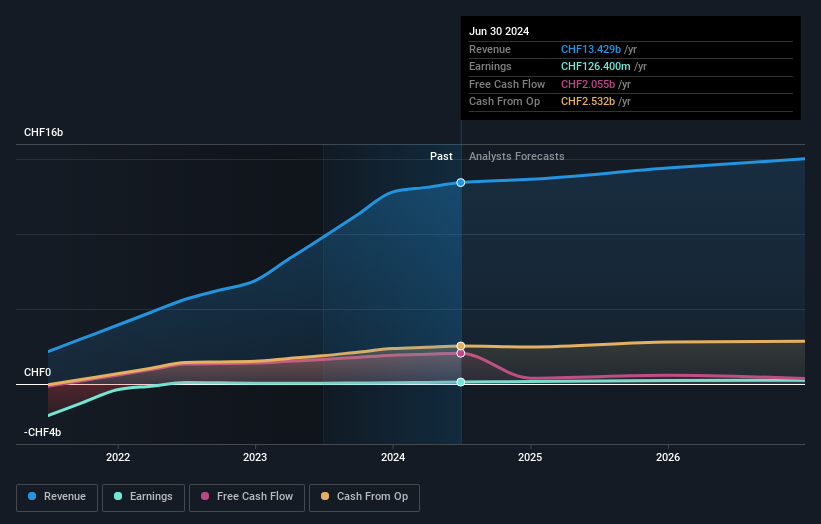Viewport: 821px width, 524px height.
Task: Click the CHF0 y-axis label
Action: 37,372
